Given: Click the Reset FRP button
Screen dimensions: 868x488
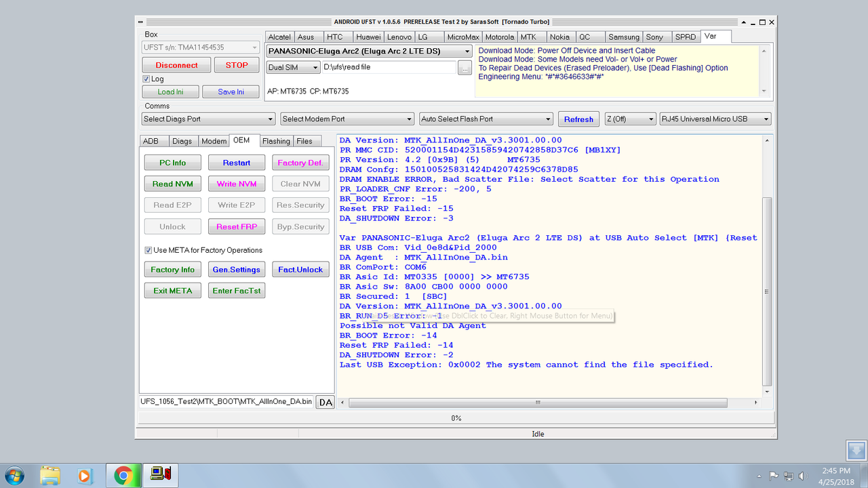Looking at the screenshot, I should [x=237, y=227].
